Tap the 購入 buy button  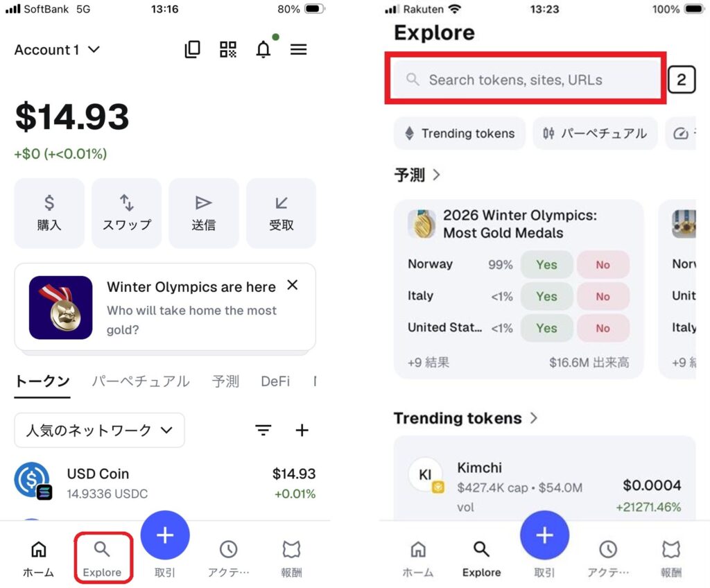pos(49,213)
